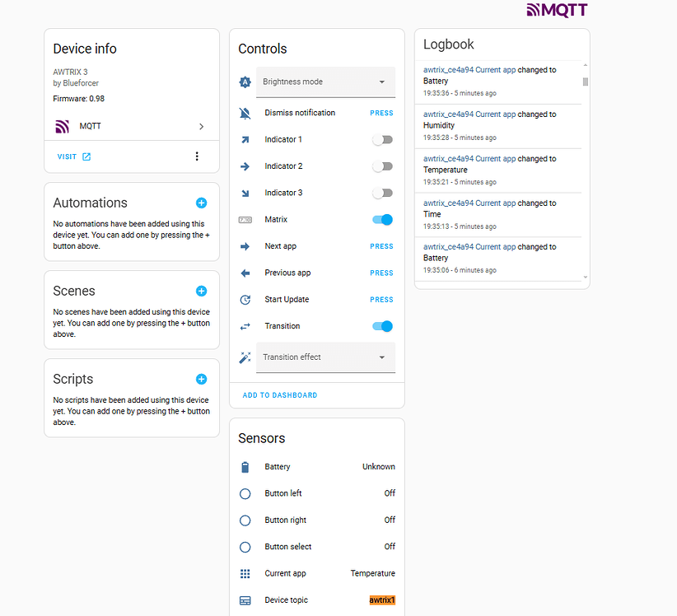The width and height of the screenshot is (677, 616).
Task: Enable the Indicator 1 toggle
Action: [382, 139]
